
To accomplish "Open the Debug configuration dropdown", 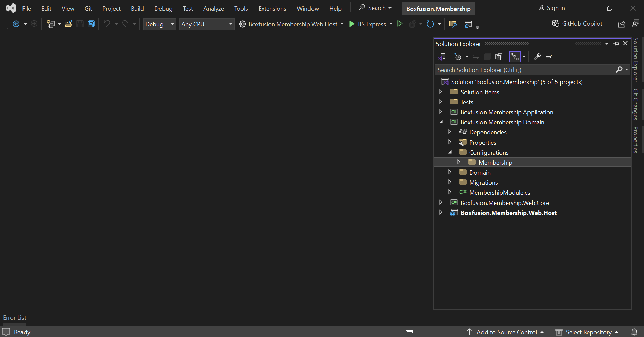I will [x=159, y=24].
